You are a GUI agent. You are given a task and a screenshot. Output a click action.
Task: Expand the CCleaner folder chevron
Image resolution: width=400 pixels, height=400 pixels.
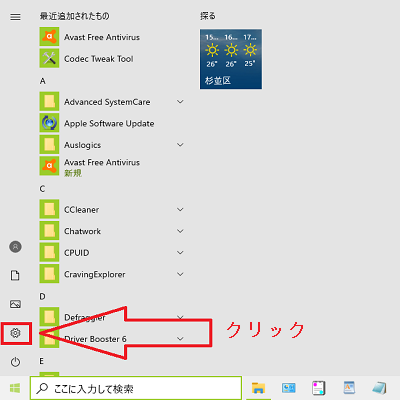pyautogui.click(x=180, y=209)
